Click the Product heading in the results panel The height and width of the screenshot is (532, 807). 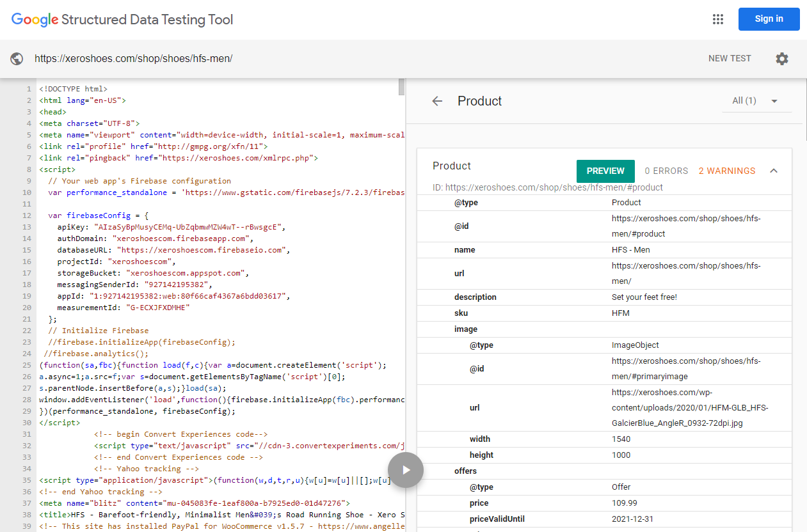(479, 101)
